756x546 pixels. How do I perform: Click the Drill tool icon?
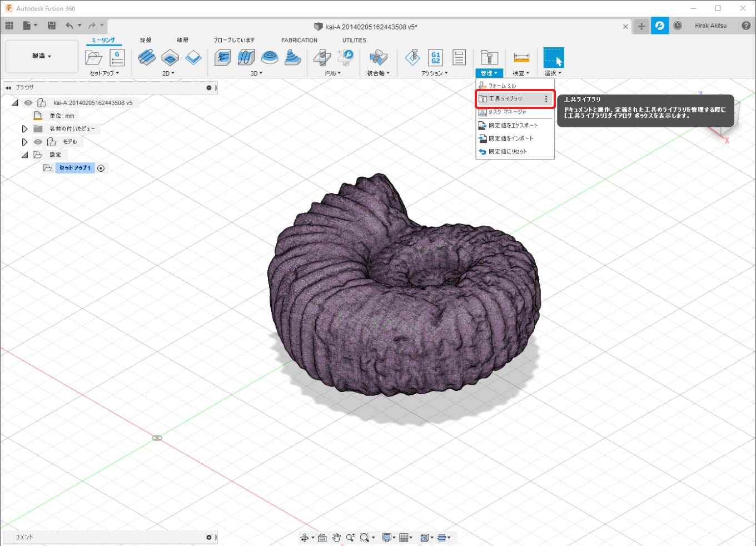click(322, 57)
